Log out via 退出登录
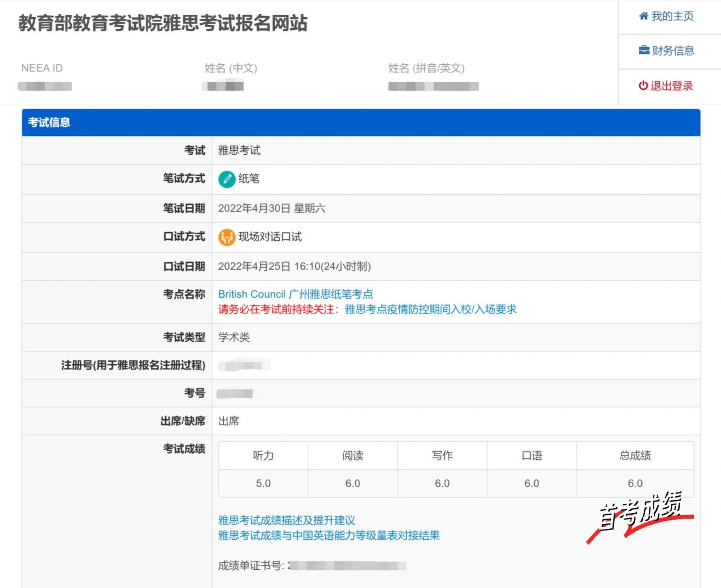This screenshot has height=588, width=721. 666,86
